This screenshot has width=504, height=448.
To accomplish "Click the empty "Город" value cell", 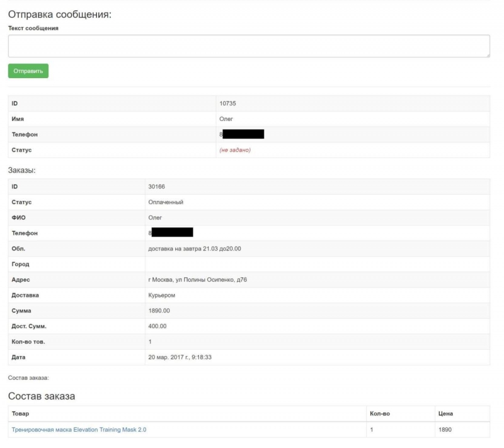I will tap(317, 265).
